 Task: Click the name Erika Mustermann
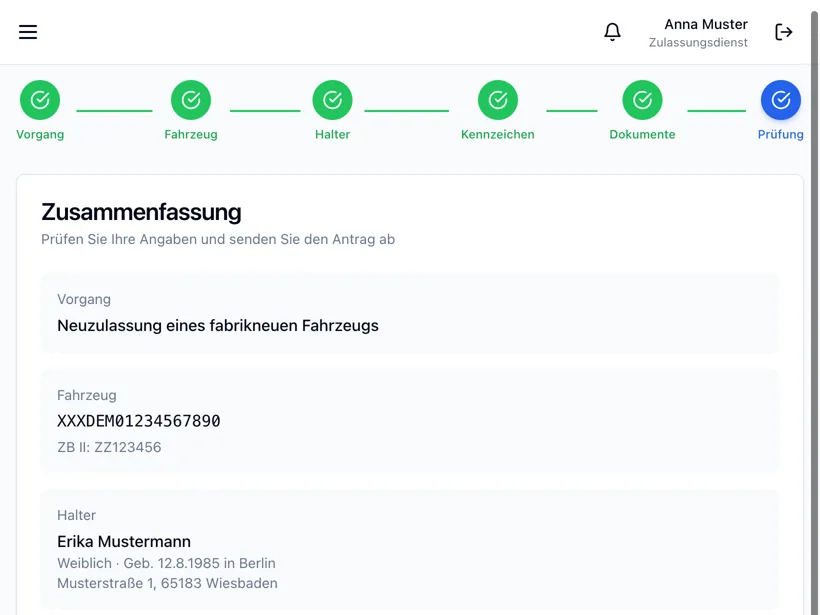(124, 541)
